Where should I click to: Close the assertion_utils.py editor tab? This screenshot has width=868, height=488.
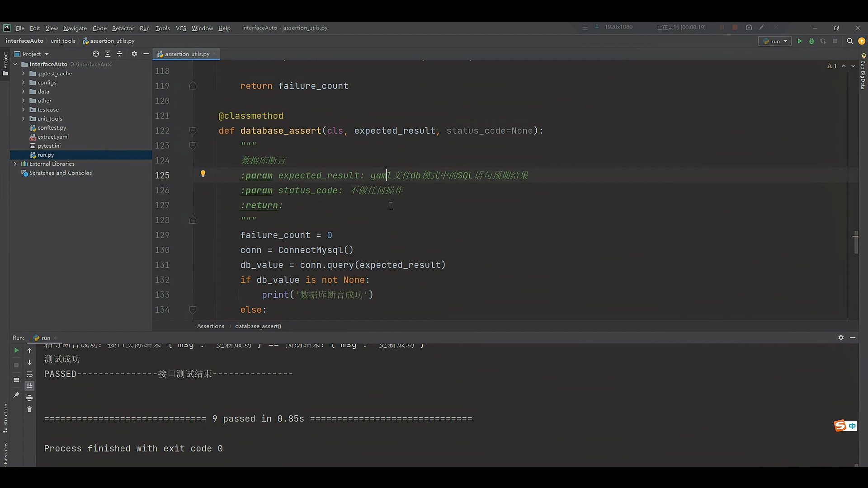coord(215,54)
